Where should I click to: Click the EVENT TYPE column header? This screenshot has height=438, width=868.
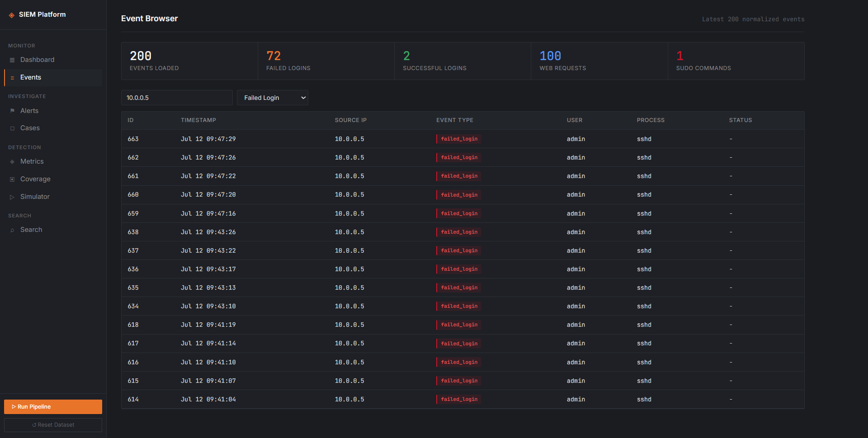point(455,120)
